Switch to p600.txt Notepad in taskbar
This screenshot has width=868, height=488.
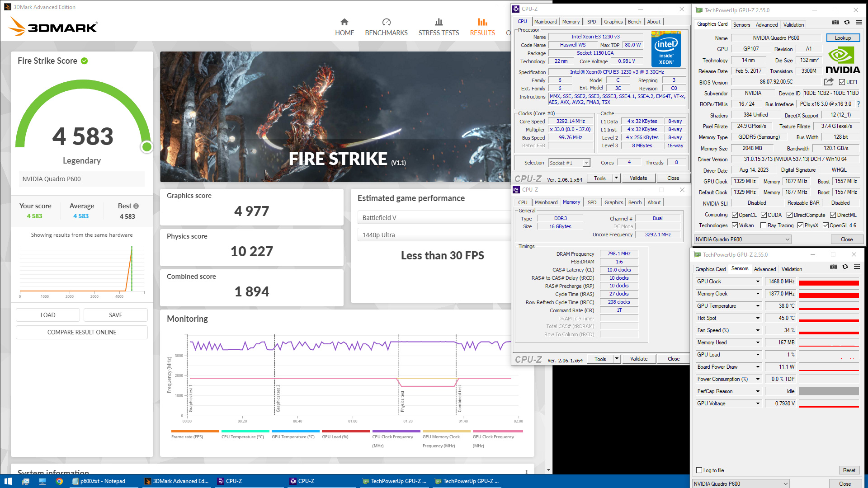(104, 481)
